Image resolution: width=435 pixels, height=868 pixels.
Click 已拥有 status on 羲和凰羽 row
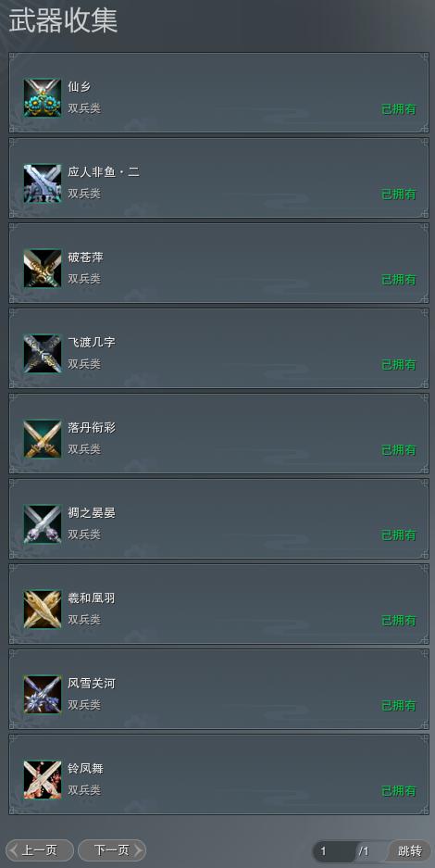point(399,621)
